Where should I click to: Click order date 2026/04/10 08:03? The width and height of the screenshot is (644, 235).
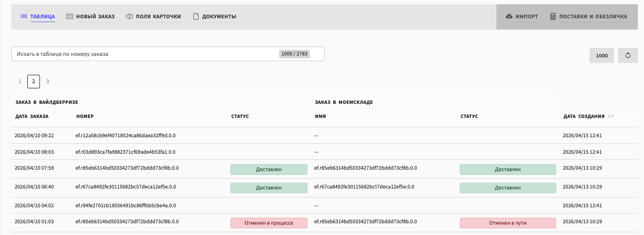coord(34,152)
